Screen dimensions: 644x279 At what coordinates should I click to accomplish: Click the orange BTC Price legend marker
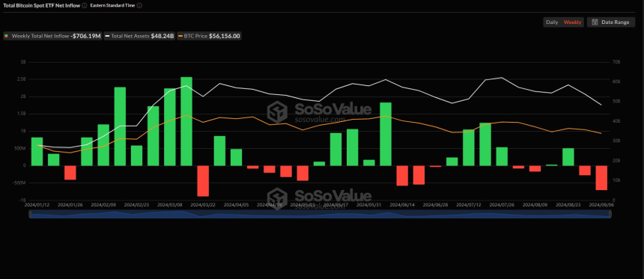(180, 36)
